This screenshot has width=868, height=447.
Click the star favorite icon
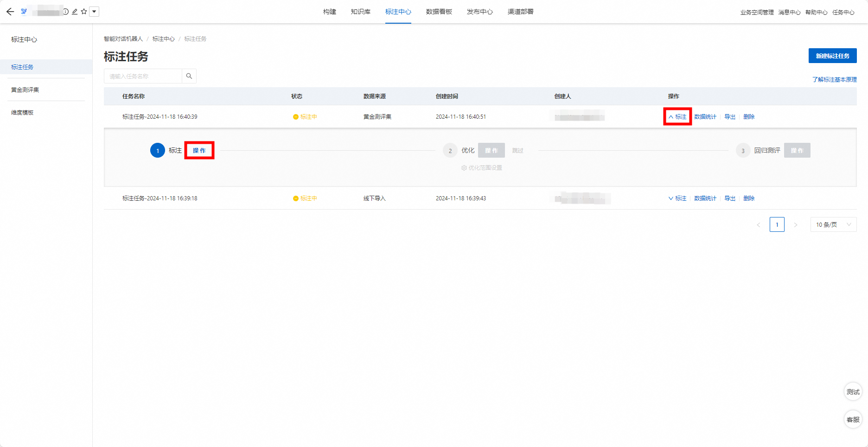tap(84, 12)
